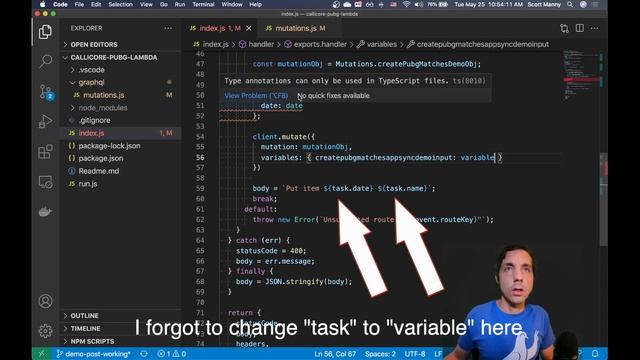Open errors and warnings counter in status bar

click(x=171, y=354)
